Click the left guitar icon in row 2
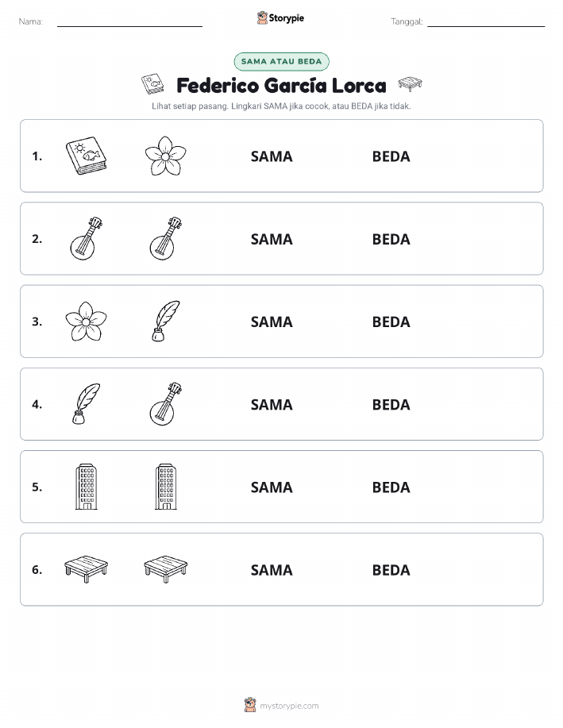Screen dimensions: 563x728 point(86,238)
